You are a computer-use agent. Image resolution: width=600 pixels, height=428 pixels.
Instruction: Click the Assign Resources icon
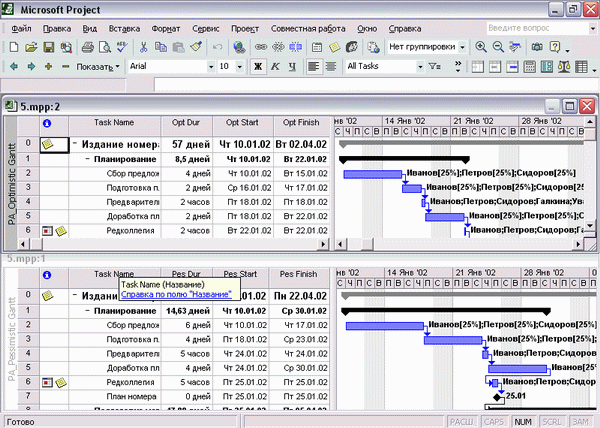pos(352,47)
